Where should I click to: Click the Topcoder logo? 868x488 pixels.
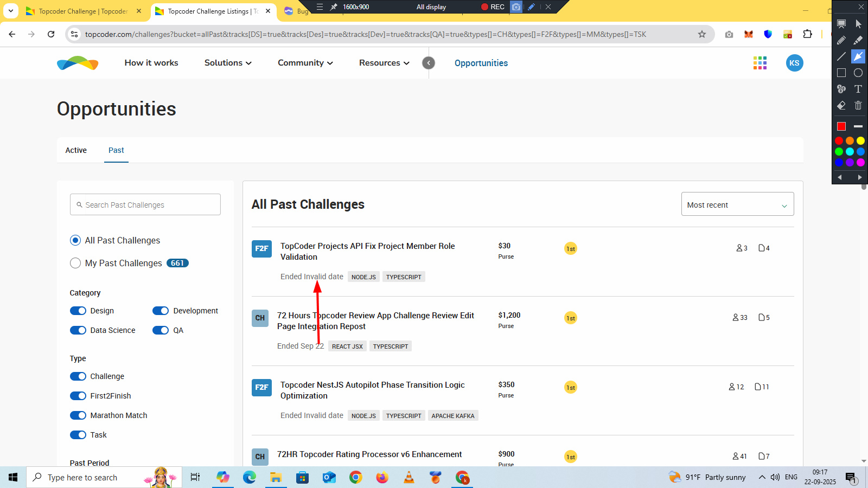coord(78,63)
